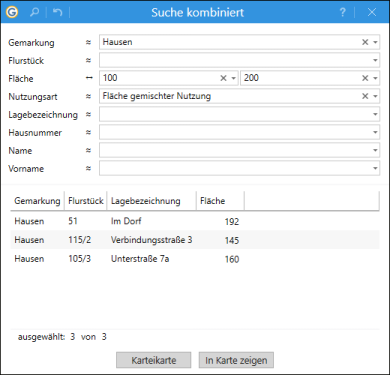Change the Name comparison operator symbol
Viewport: 390px width, 375px height.
[88, 150]
